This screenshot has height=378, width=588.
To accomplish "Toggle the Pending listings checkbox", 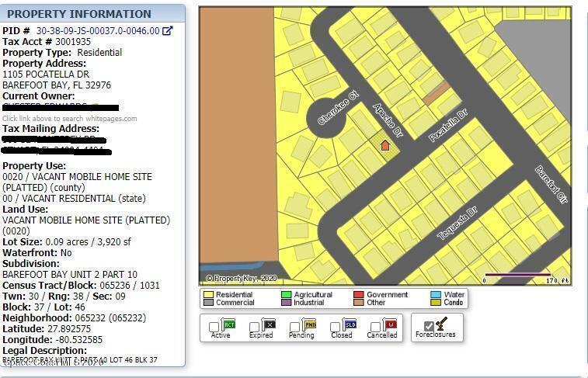I will point(295,327).
